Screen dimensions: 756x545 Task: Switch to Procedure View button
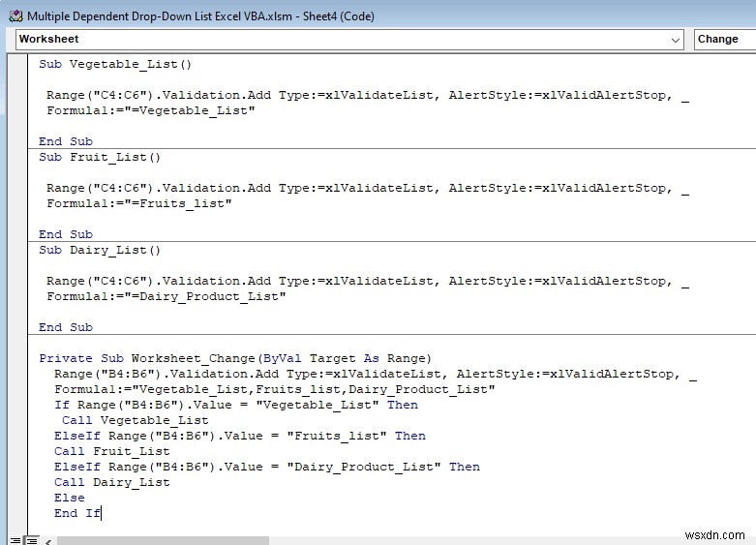coord(15,541)
